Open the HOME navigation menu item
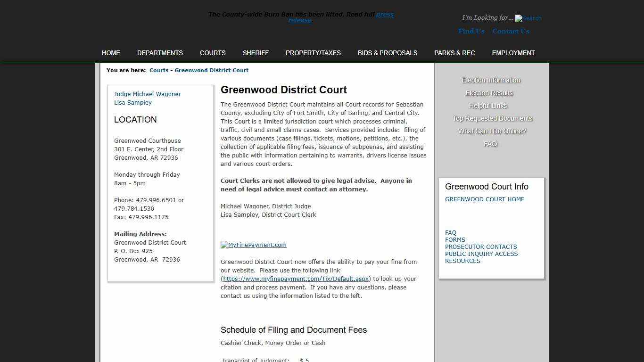Viewport: 644px width, 362px height. [111, 53]
